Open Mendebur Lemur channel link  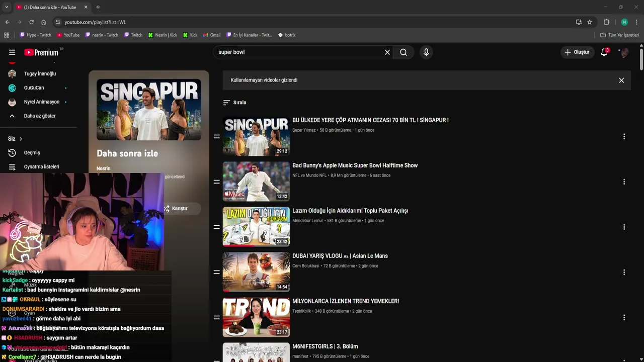[307, 221]
